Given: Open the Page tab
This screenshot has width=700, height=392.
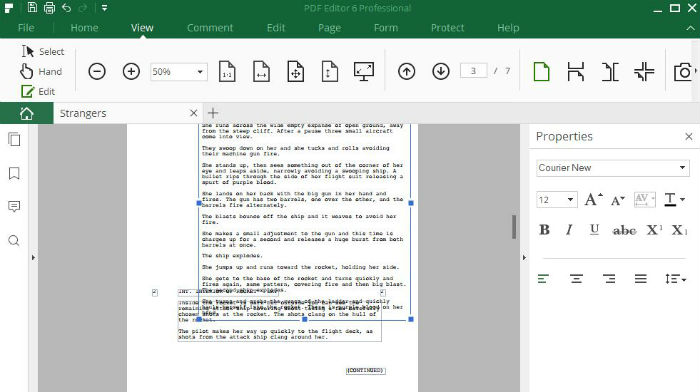Looking at the screenshot, I should (329, 28).
